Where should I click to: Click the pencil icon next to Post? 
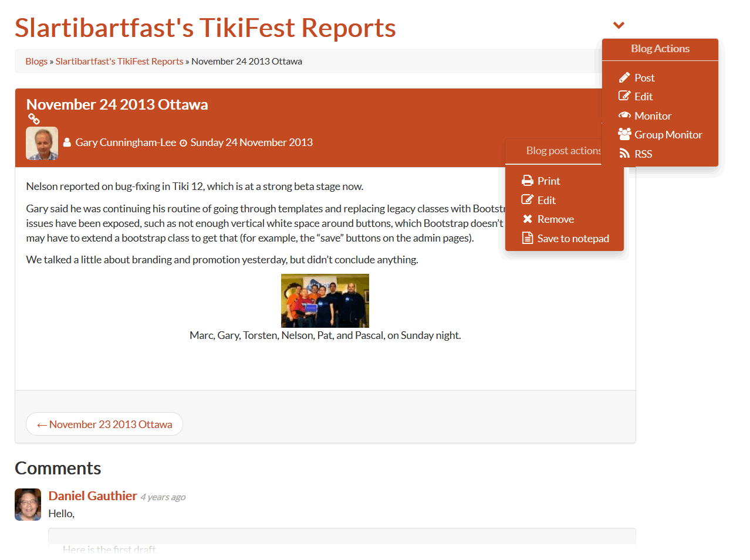tap(624, 77)
